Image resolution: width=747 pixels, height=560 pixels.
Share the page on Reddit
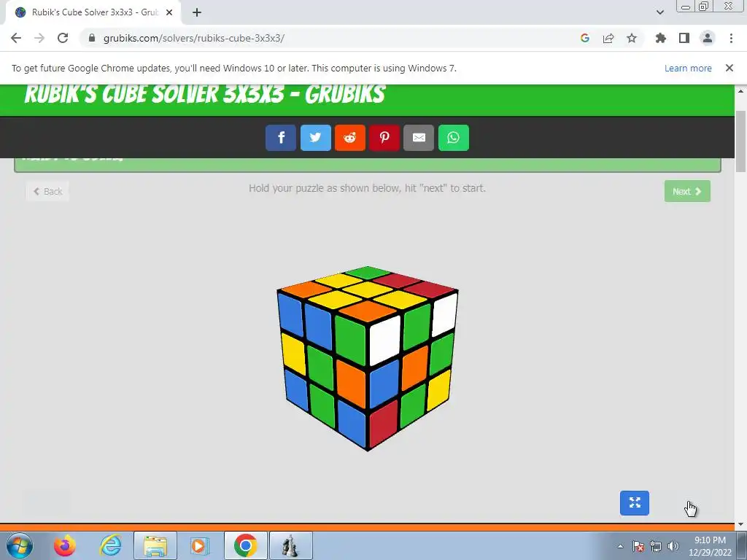click(349, 138)
